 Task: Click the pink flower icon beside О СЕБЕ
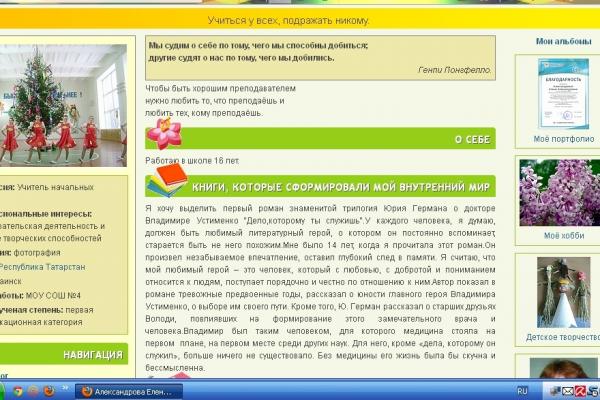click(x=165, y=133)
